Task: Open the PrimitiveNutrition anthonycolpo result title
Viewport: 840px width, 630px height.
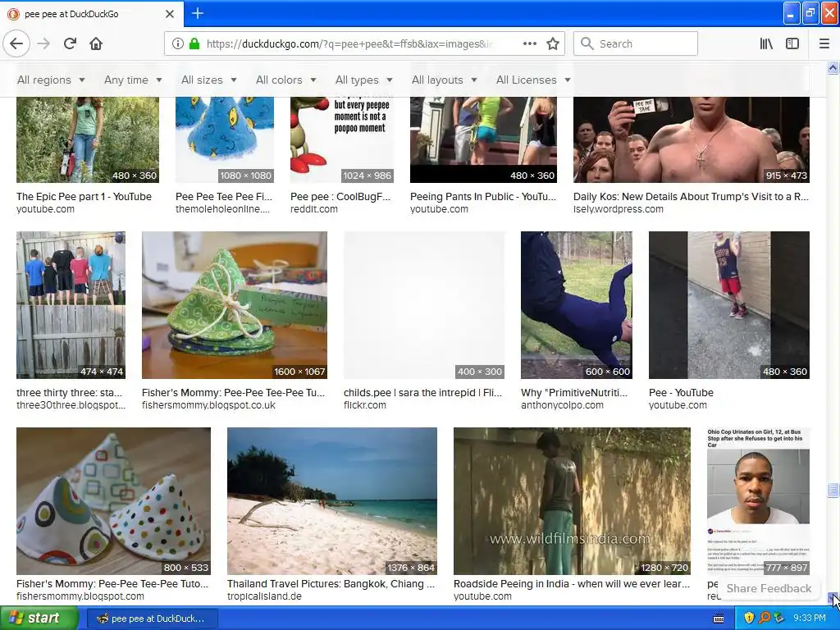Action: coord(573,393)
